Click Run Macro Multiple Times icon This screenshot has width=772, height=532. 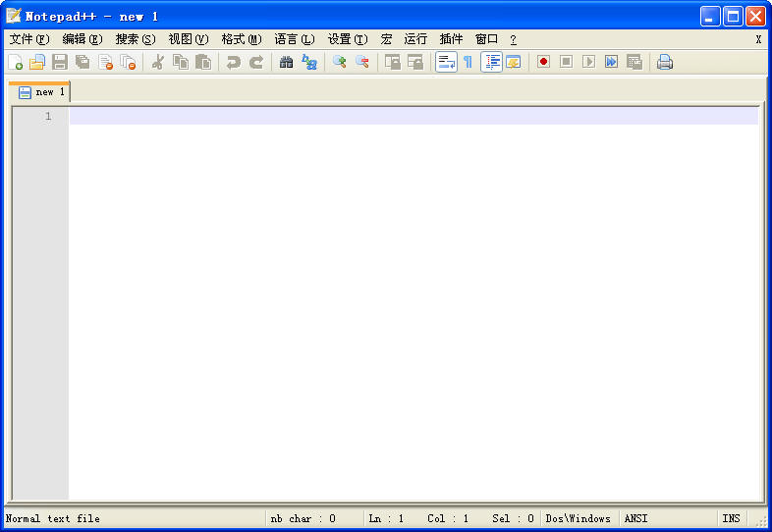click(x=612, y=62)
